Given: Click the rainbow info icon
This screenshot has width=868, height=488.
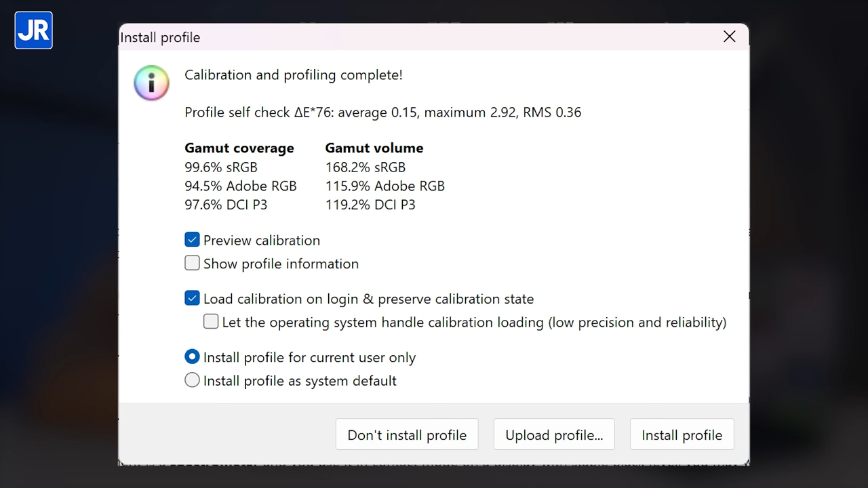Looking at the screenshot, I should coord(151,83).
